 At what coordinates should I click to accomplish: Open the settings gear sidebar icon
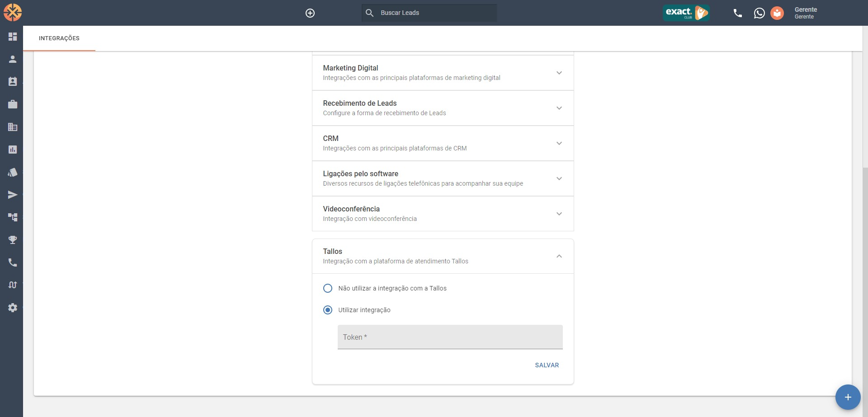coord(13,308)
